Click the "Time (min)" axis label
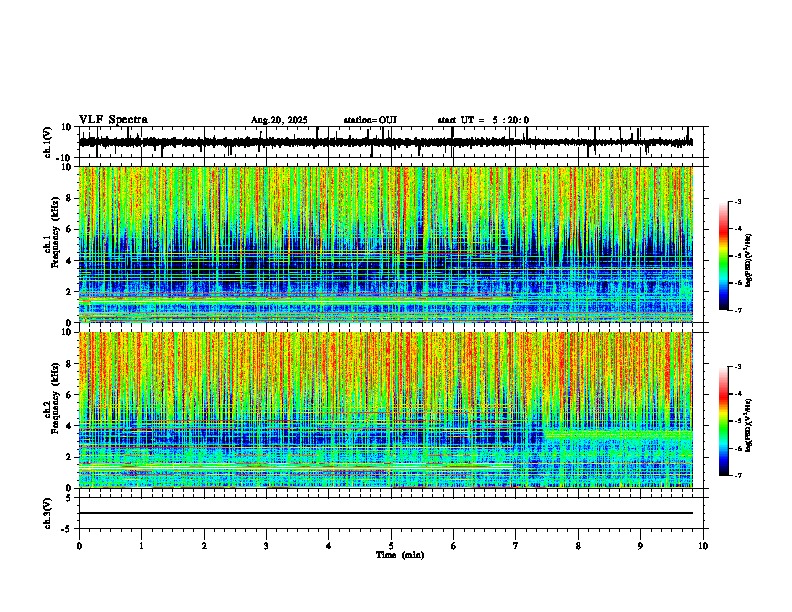The image size is (792, 612). coord(400,555)
